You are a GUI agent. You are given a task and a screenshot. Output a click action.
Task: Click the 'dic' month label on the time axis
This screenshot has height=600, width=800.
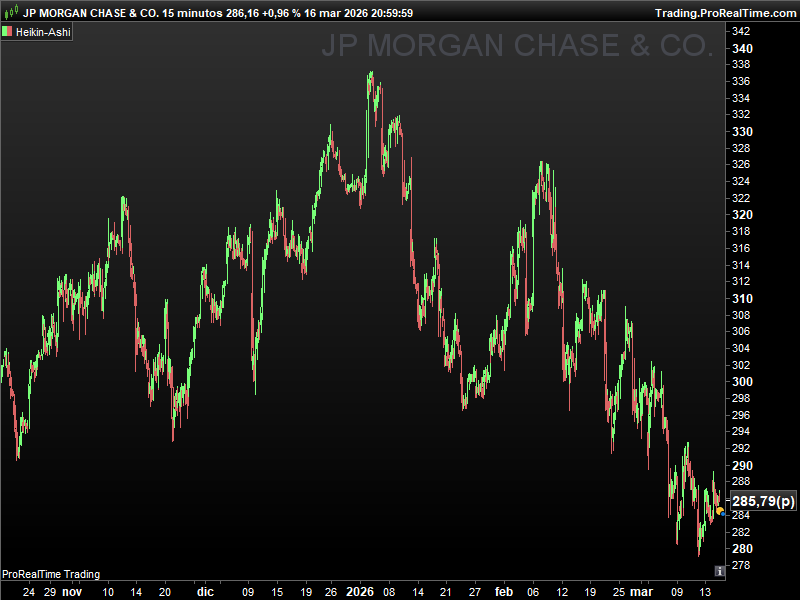pos(205,592)
